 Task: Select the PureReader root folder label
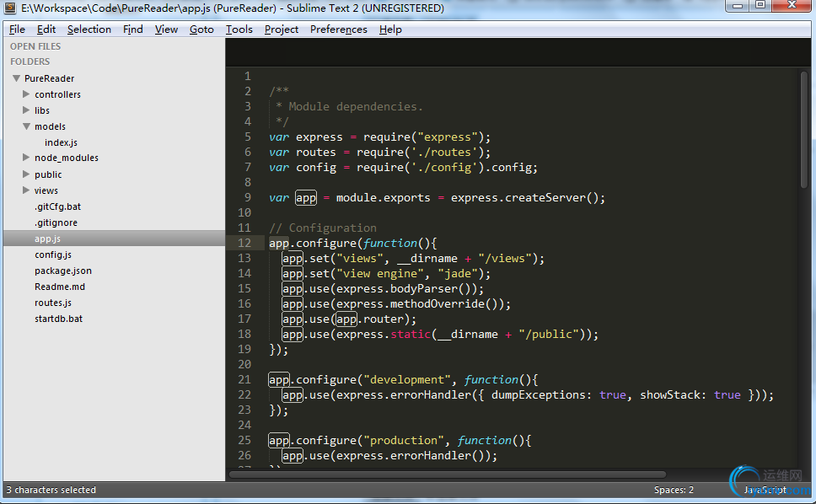click(50, 78)
